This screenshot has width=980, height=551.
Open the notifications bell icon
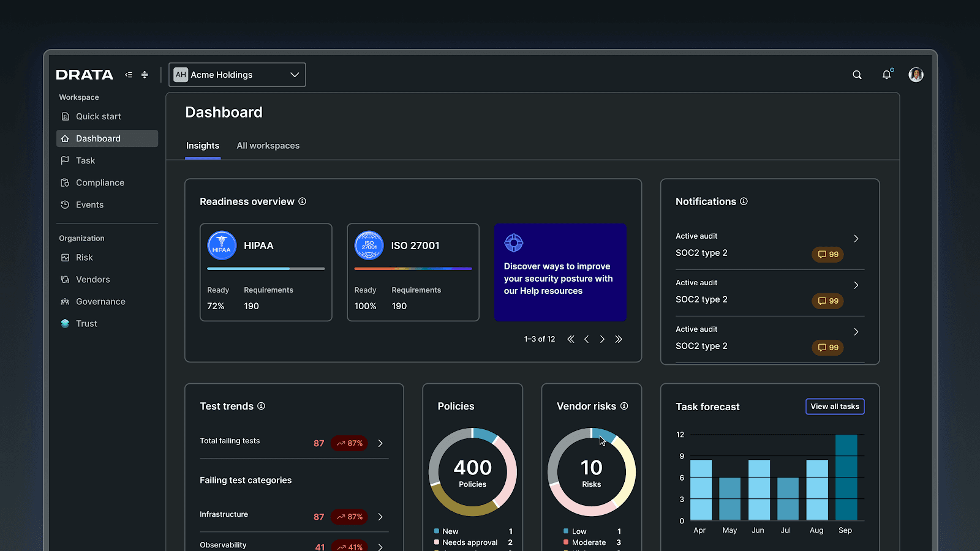[886, 75]
